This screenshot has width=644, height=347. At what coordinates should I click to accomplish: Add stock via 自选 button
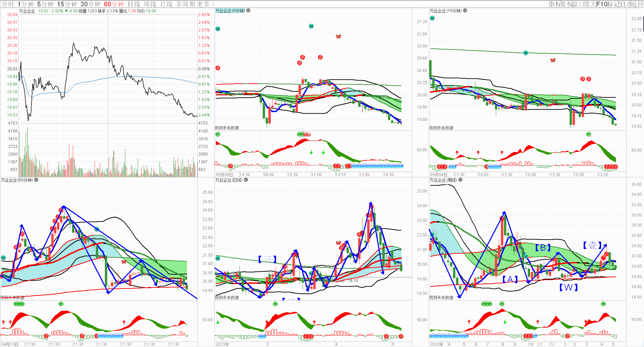coord(625,4)
